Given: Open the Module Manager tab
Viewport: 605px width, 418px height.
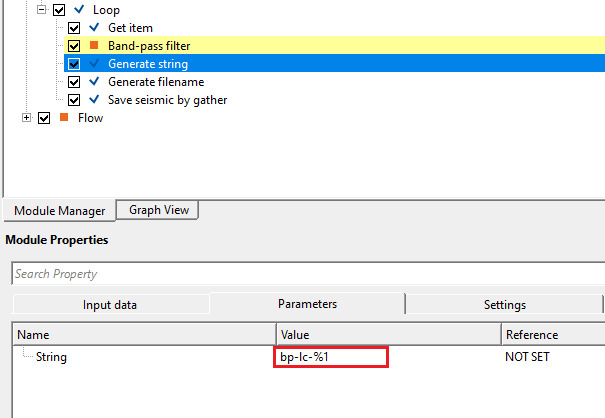Looking at the screenshot, I should 59,210.
